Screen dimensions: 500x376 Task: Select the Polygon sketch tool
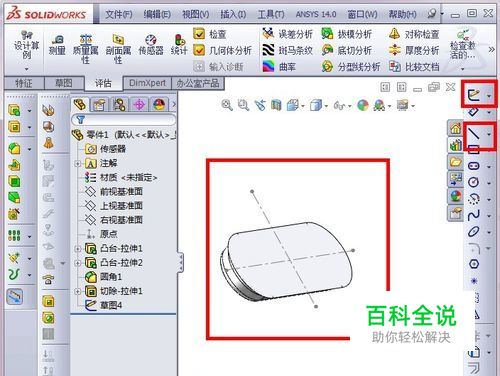click(474, 264)
